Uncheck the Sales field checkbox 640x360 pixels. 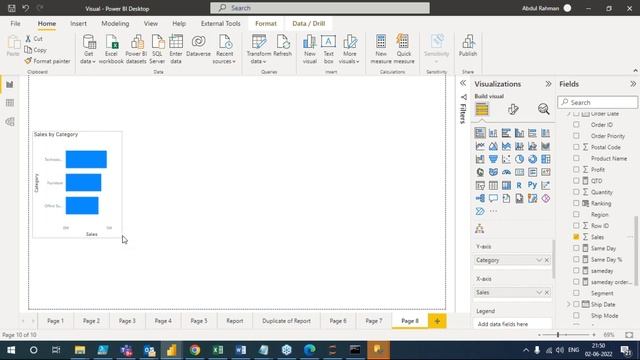(576, 237)
